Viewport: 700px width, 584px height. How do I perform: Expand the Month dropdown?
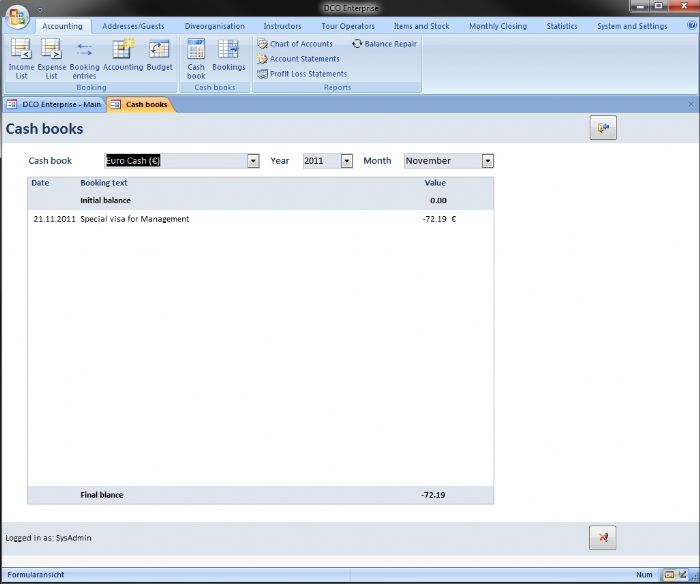pyautogui.click(x=487, y=161)
